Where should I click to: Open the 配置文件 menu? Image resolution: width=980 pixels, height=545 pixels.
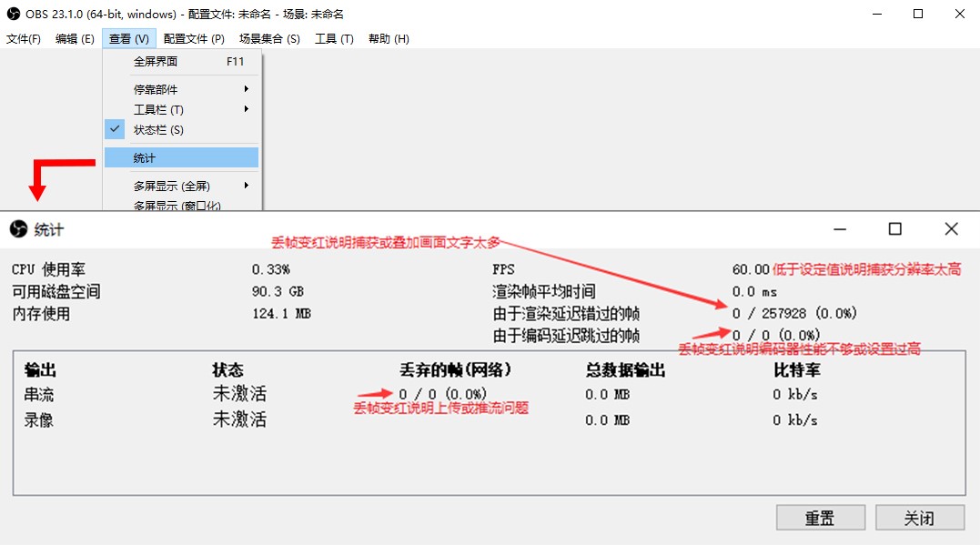pos(193,38)
